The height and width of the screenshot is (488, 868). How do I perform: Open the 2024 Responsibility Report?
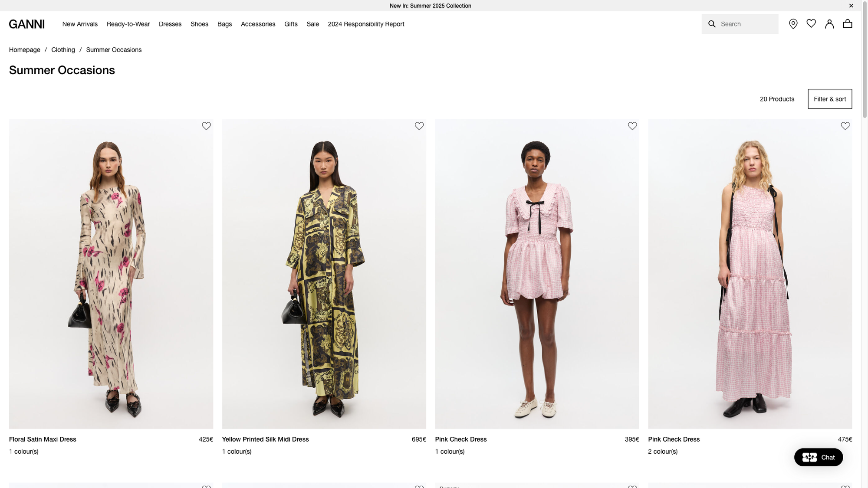[x=366, y=24]
